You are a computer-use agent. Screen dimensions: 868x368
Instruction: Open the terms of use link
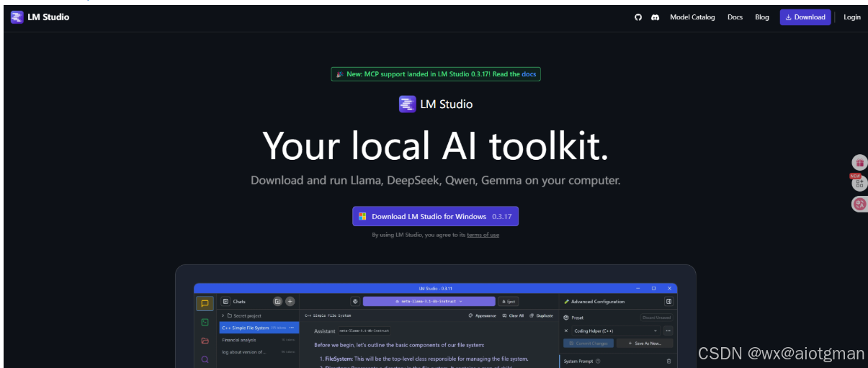click(x=483, y=235)
